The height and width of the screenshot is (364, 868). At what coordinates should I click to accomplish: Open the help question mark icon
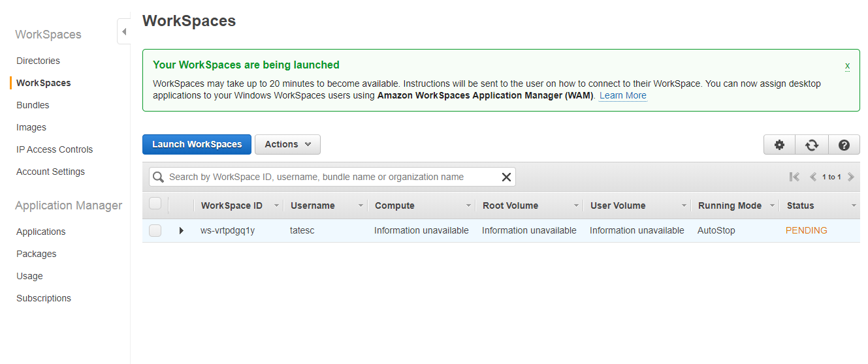tap(844, 145)
